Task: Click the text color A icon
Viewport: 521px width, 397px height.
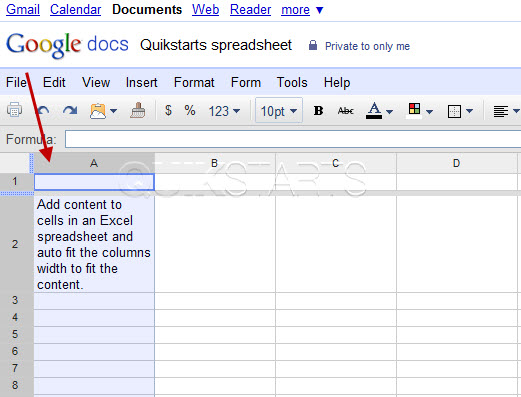Action: click(374, 111)
